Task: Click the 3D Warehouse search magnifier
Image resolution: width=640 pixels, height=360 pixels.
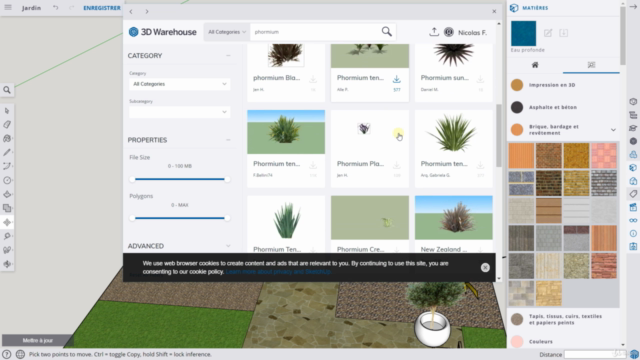Action: (x=387, y=31)
